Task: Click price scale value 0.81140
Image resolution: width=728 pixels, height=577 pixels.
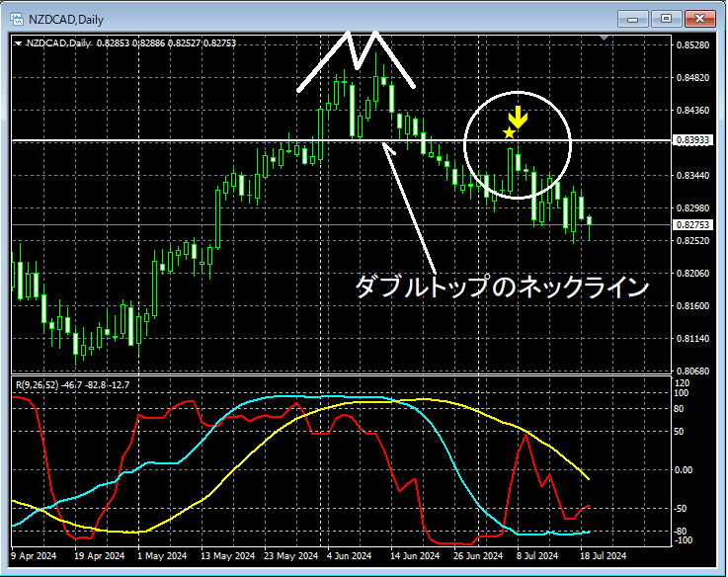Action: [693, 339]
